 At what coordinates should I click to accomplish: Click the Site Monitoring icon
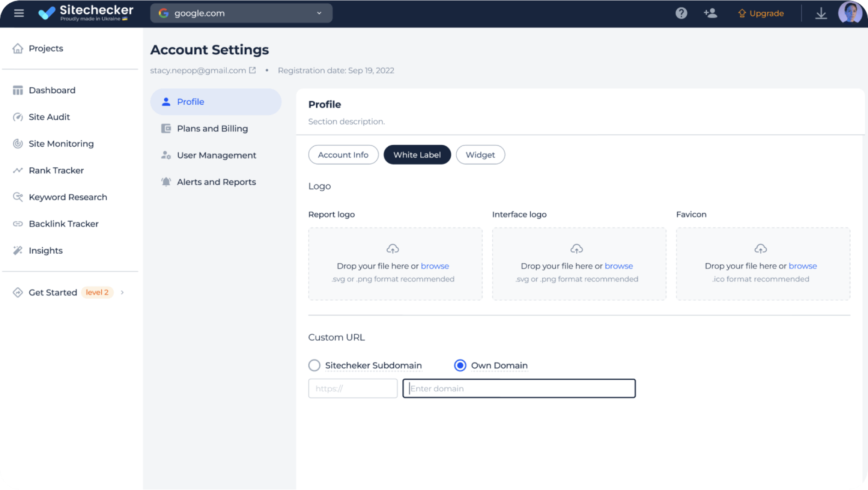coord(17,143)
